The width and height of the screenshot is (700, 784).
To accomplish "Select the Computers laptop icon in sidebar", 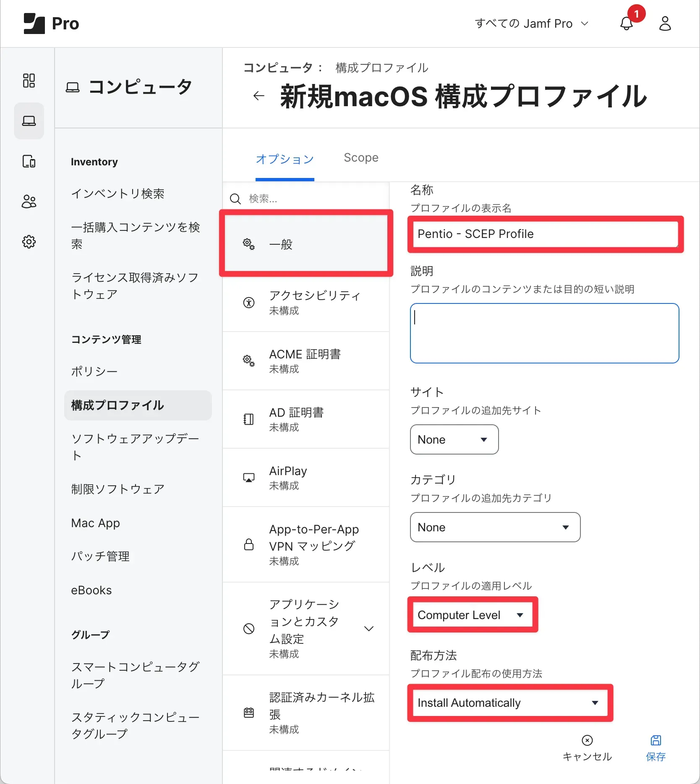I will (29, 121).
